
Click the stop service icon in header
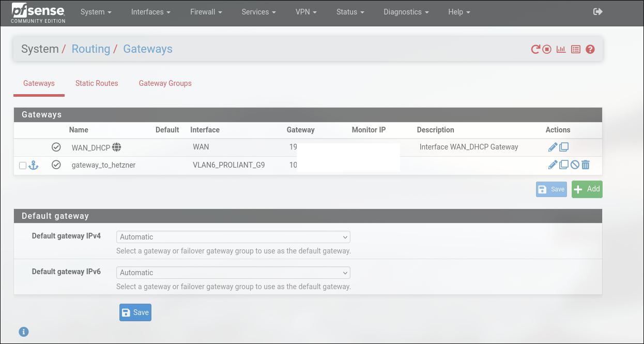[547, 50]
